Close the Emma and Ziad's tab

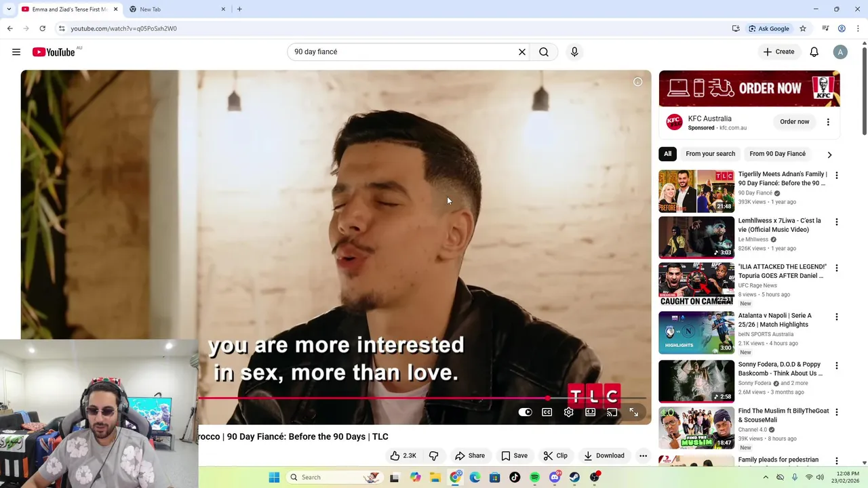(115, 9)
